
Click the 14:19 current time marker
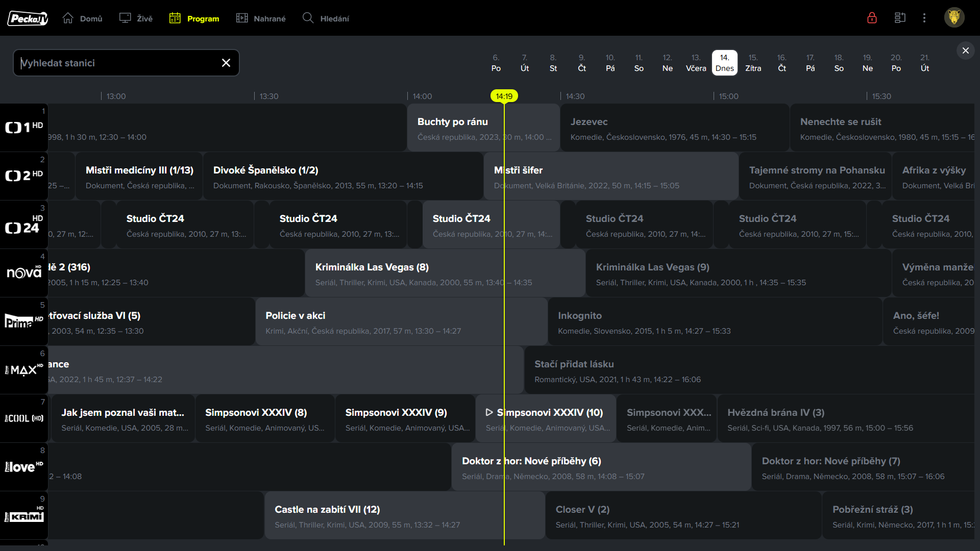click(x=504, y=96)
